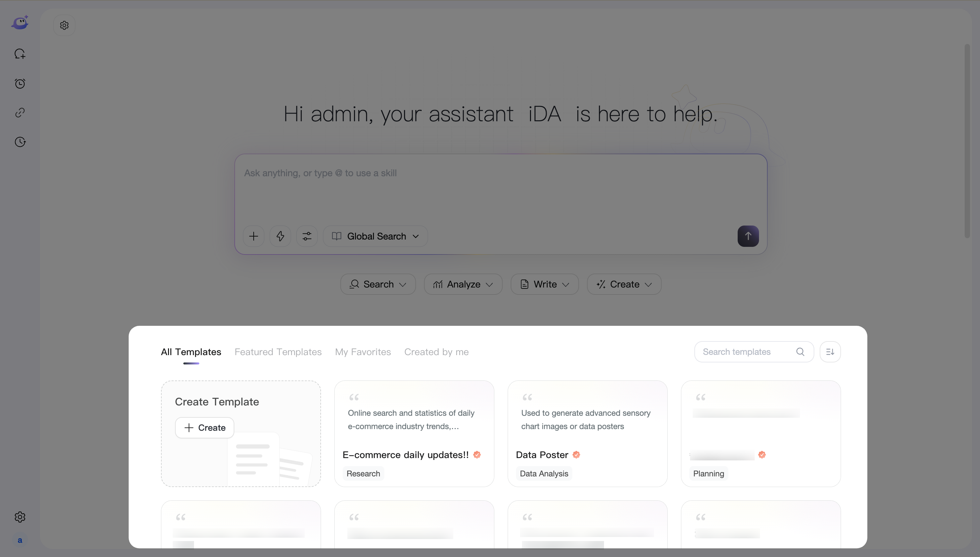
Task: Expand the Create skills dropdown
Action: click(x=624, y=284)
